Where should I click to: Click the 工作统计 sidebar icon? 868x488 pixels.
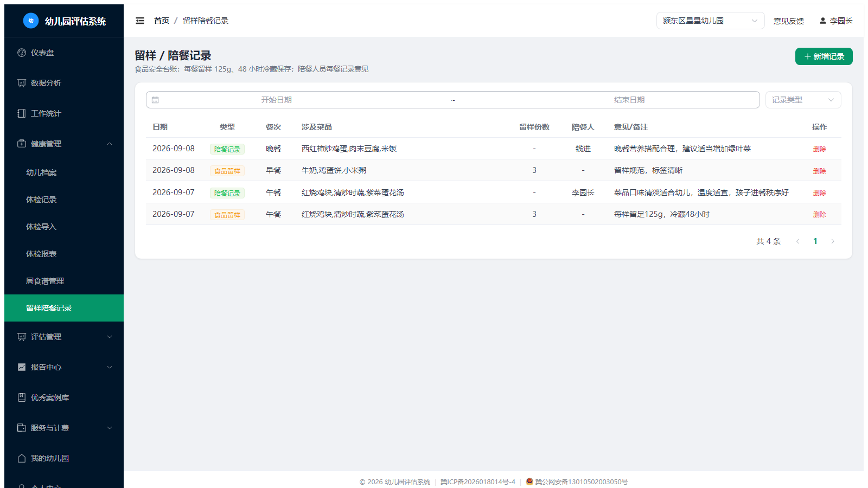pyautogui.click(x=22, y=113)
